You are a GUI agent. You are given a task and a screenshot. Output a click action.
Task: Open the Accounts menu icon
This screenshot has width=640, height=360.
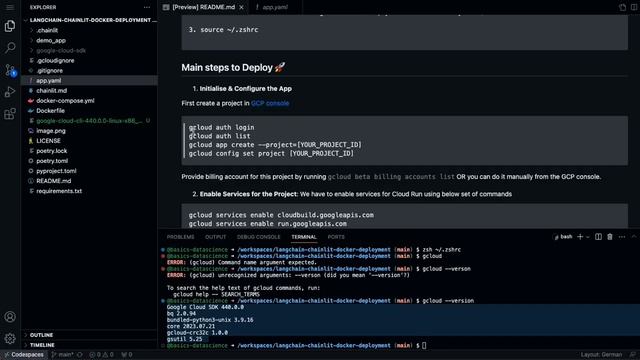pos(10,317)
